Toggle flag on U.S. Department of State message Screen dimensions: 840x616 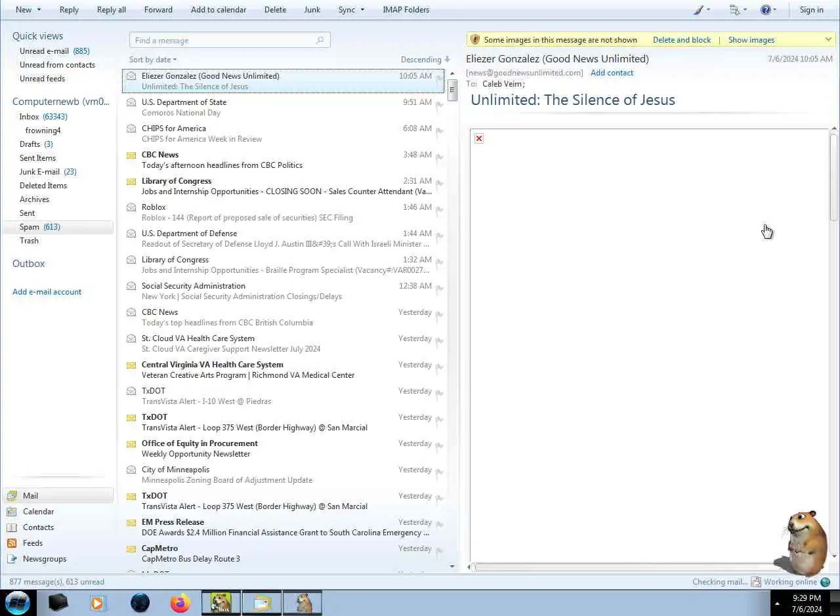(x=440, y=105)
